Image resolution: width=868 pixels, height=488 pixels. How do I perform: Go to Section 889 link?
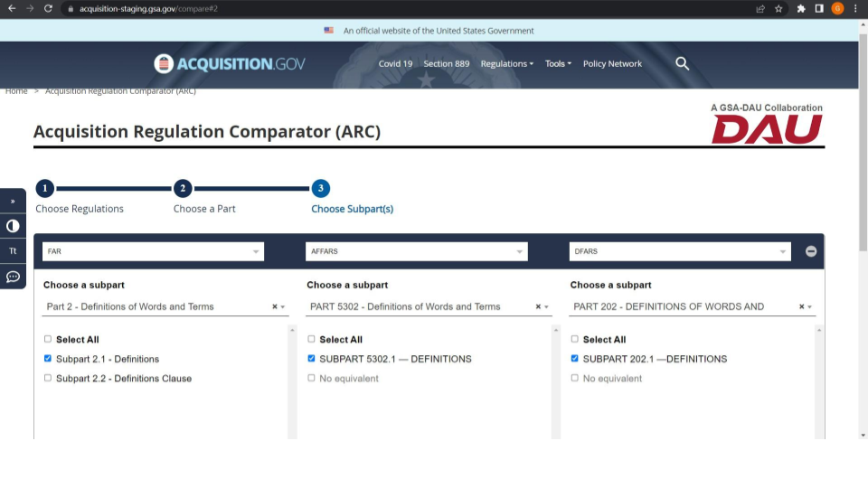(446, 64)
